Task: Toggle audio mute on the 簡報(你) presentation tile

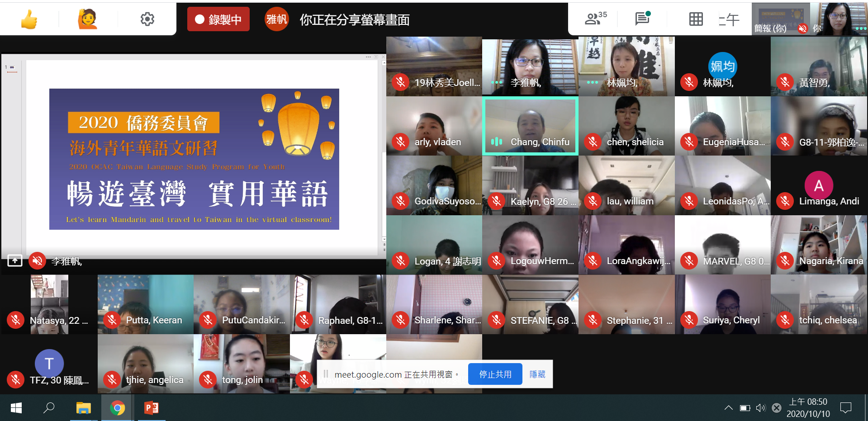Action: [803, 28]
